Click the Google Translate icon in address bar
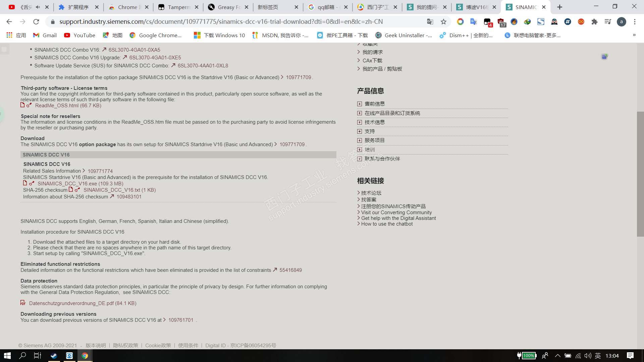Image resolution: width=644 pixels, height=362 pixels. click(430, 22)
